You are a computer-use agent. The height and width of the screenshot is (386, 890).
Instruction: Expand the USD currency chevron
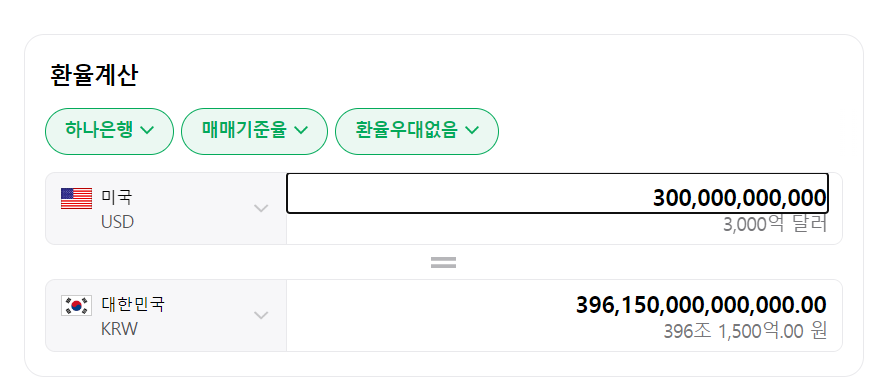[x=261, y=208]
